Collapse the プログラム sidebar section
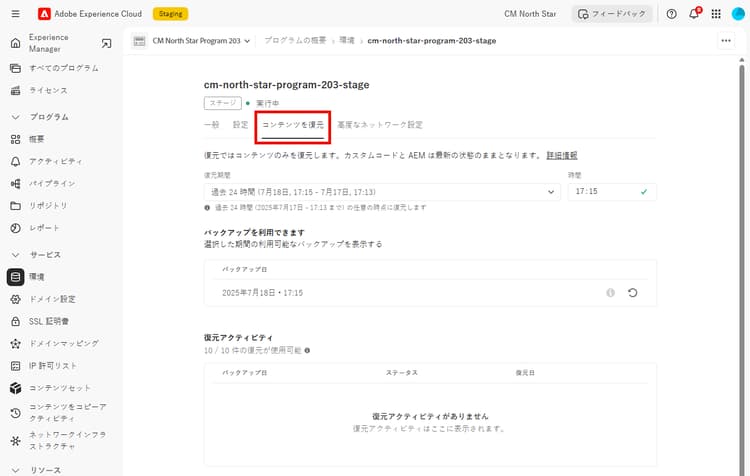 (x=15, y=117)
